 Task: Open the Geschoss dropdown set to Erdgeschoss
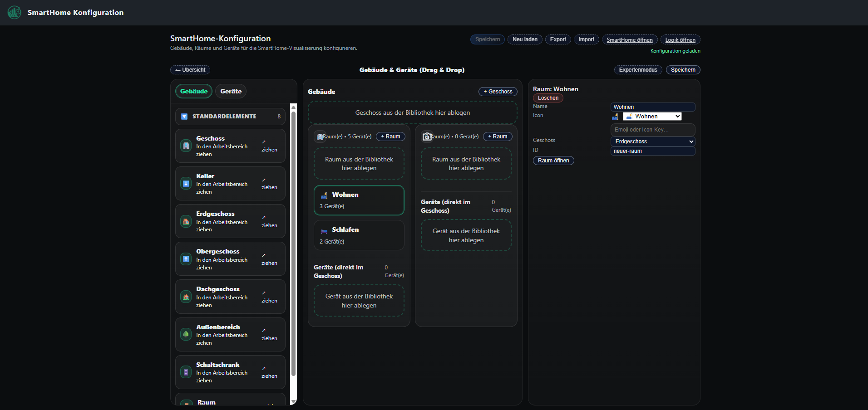click(x=652, y=142)
